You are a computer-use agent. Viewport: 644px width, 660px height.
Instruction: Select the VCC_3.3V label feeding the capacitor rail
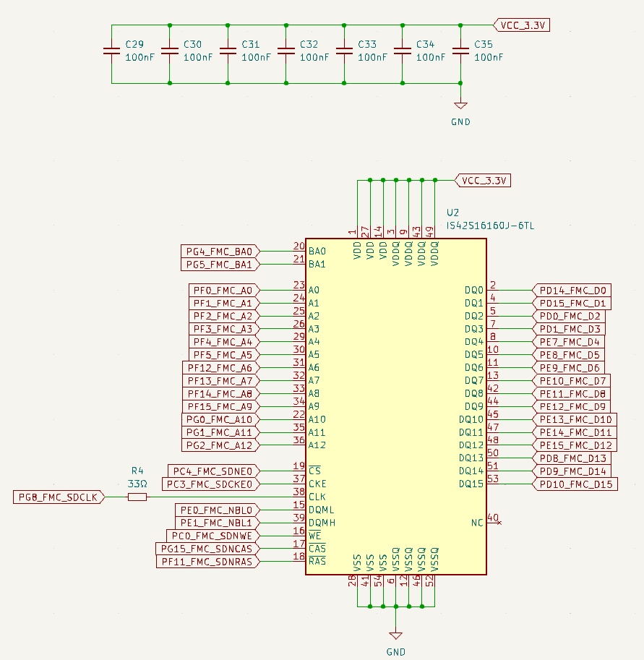click(523, 24)
